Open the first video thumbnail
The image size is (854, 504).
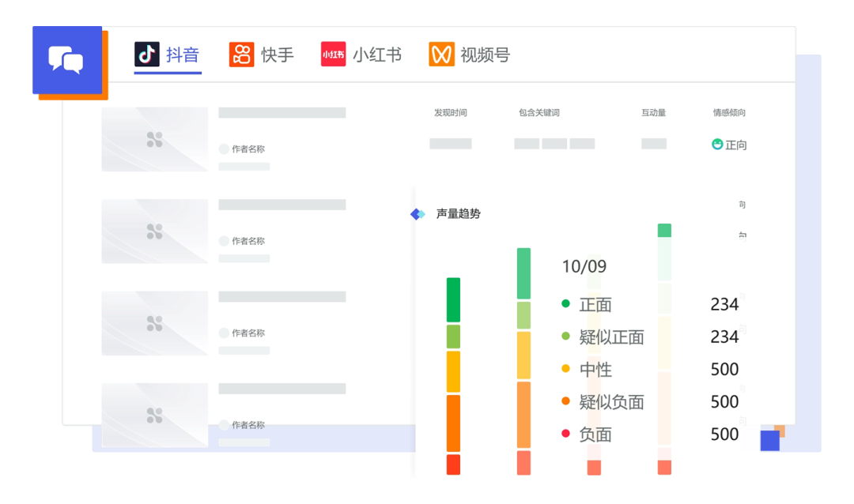(155, 139)
